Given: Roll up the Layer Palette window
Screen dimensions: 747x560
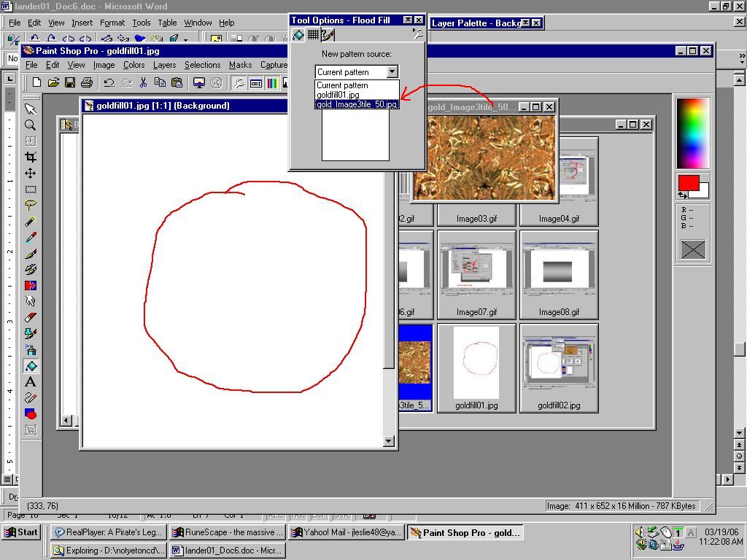Looking at the screenshot, I should point(525,23).
